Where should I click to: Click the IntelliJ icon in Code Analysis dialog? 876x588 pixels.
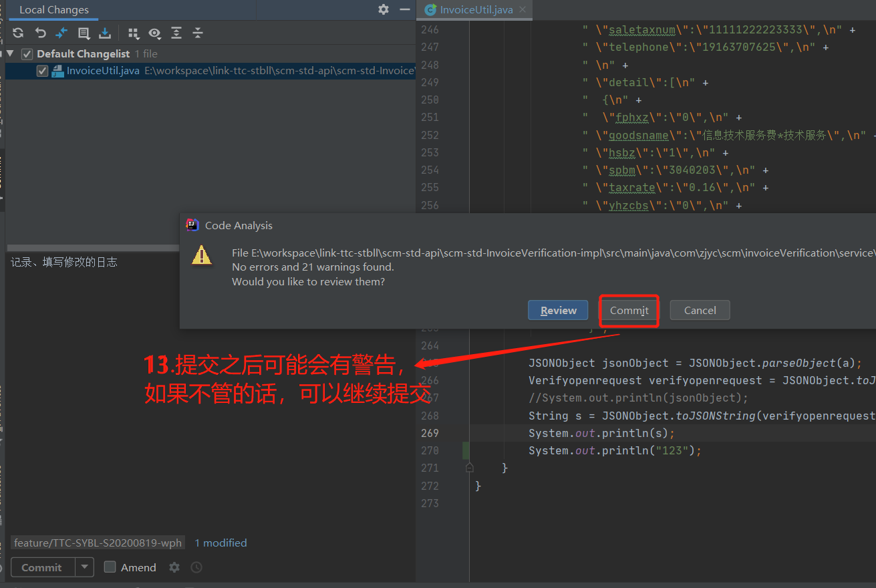click(192, 225)
